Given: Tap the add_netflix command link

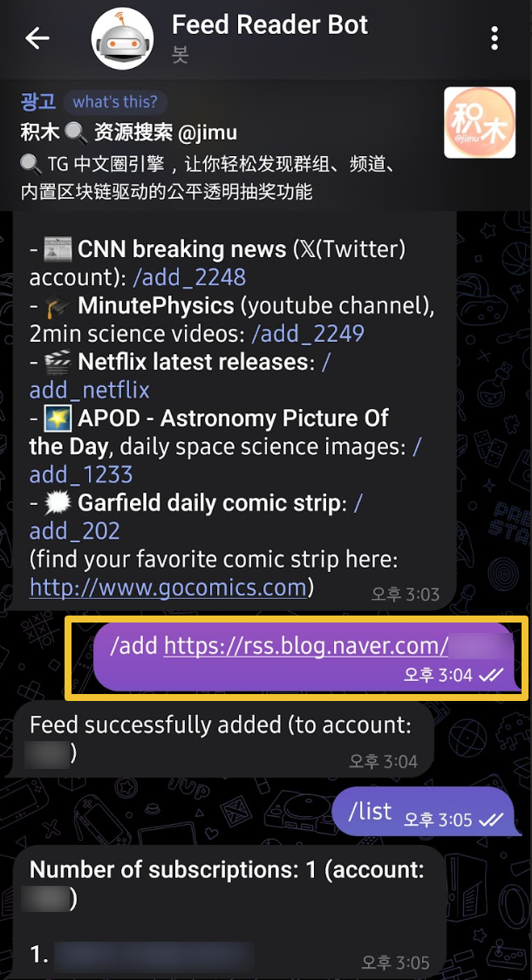Looking at the screenshot, I should click(90, 390).
